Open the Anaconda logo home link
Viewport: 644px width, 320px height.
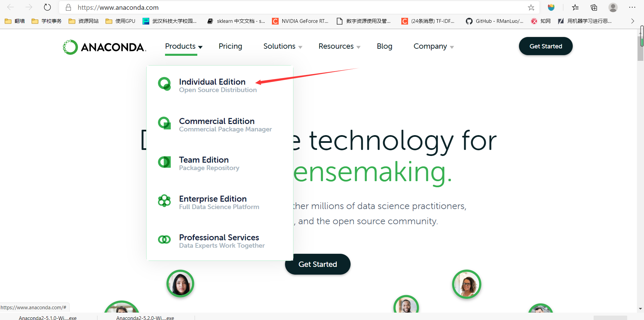click(x=105, y=47)
